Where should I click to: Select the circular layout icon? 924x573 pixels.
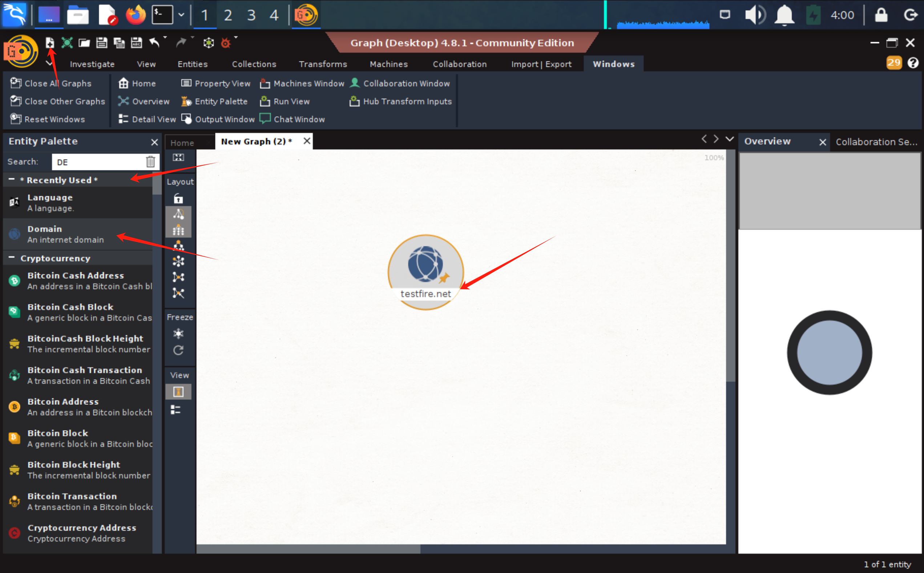(x=178, y=262)
